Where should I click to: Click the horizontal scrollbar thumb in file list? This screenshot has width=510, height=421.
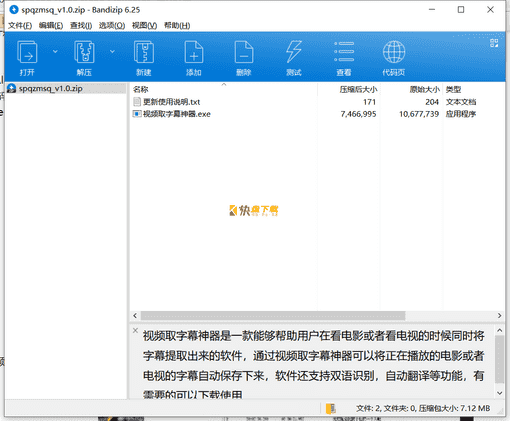(273, 315)
